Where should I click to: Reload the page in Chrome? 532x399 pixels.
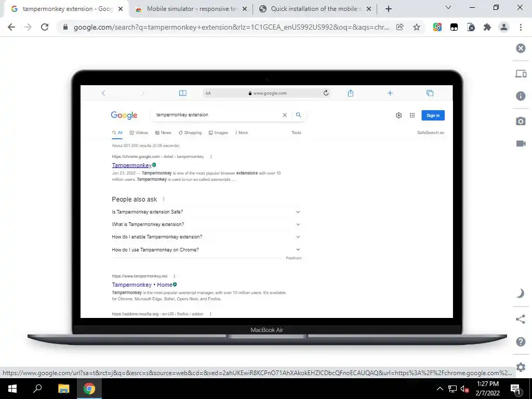[x=45, y=27]
